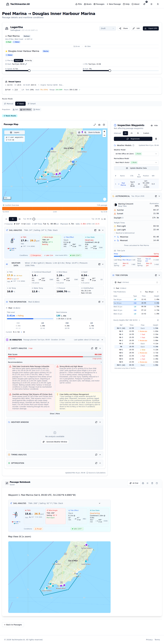
Task: Click the Edit button
Action: 136,29
